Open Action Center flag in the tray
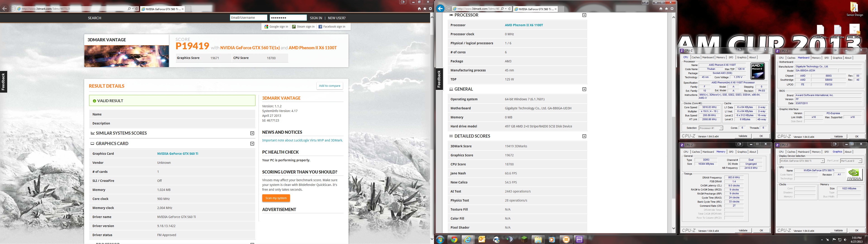The width and height of the screenshot is (868, 244). [835, 240]
